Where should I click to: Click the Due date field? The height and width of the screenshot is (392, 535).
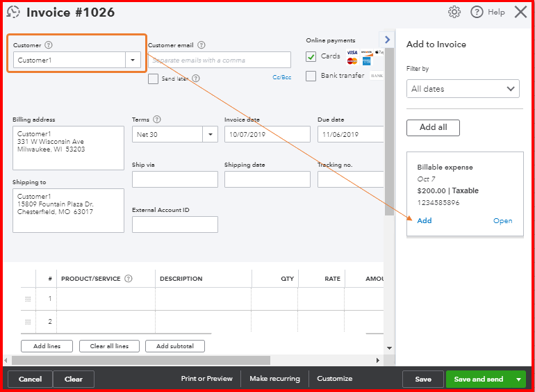(350, 134)
